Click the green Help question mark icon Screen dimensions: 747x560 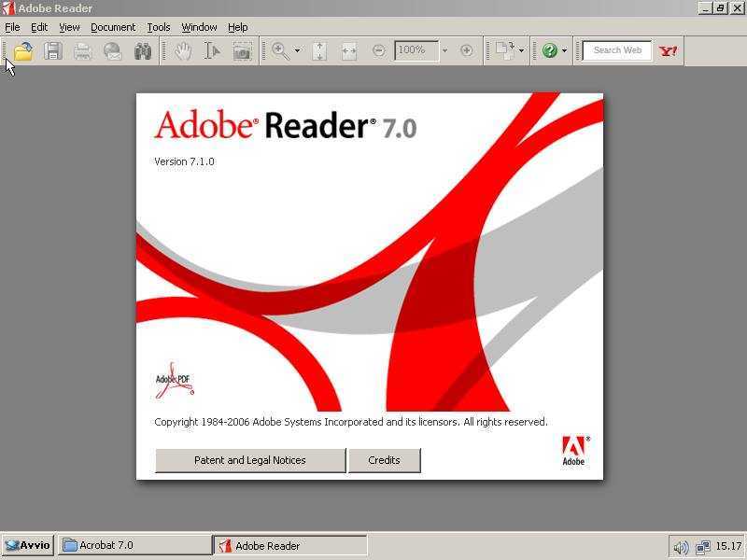550,50
